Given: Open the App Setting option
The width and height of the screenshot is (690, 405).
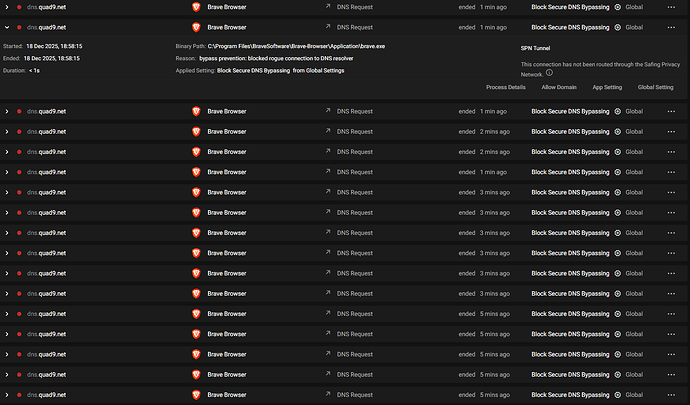Looking at the screenshot, I should 607,87.
